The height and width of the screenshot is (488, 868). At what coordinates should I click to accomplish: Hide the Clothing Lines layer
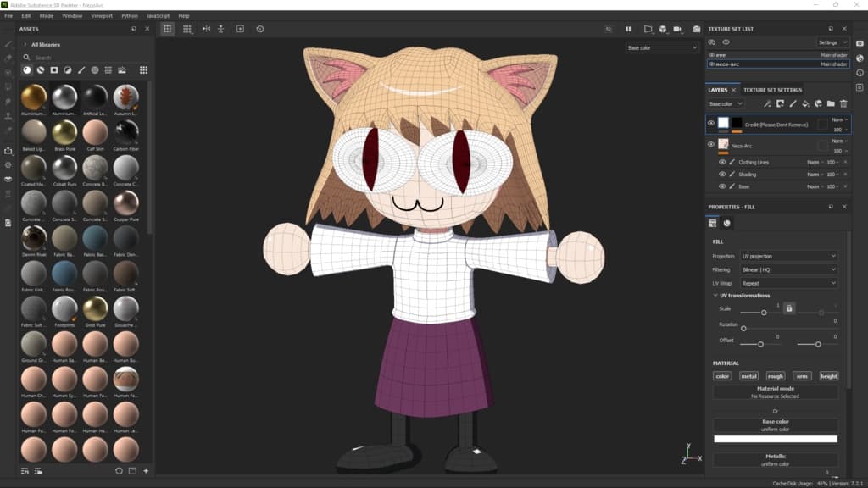coord(722,162)
